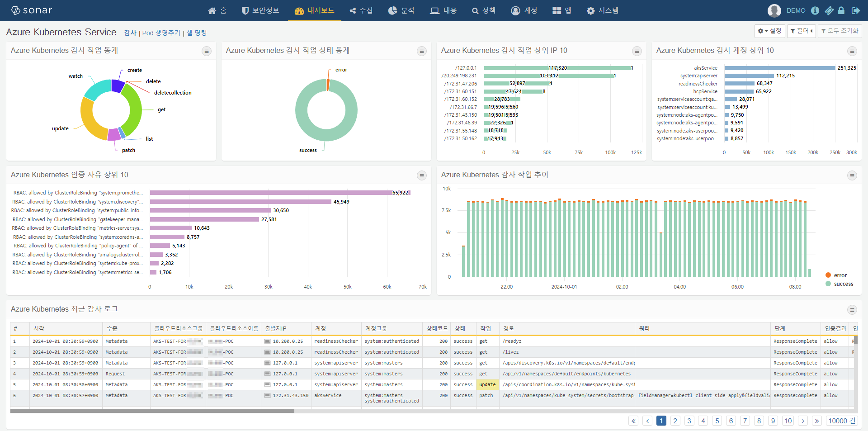868x431 pixels.
Task: Click the info circle icon in header
Action: [815, 10]
